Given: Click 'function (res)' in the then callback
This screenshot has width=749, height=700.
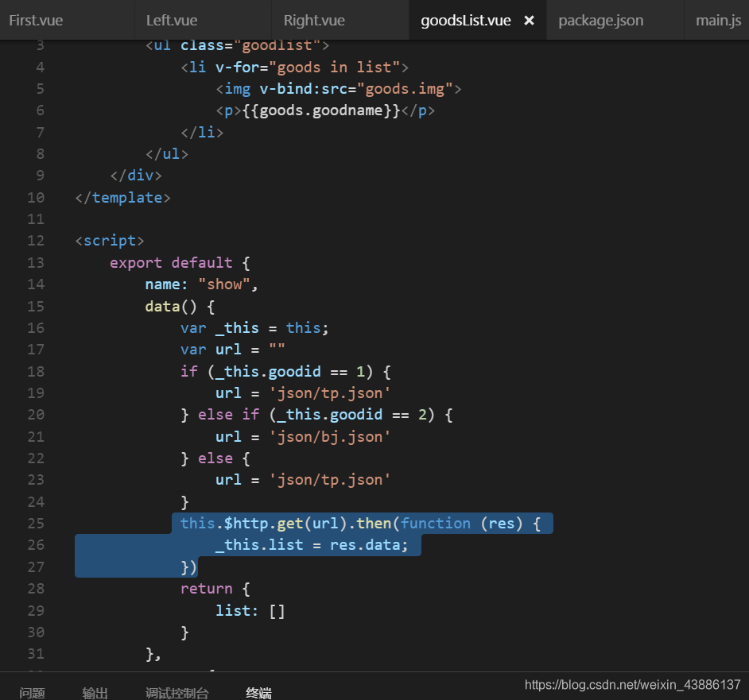Looking at the screenshot, I should click(x=461, y=524).
